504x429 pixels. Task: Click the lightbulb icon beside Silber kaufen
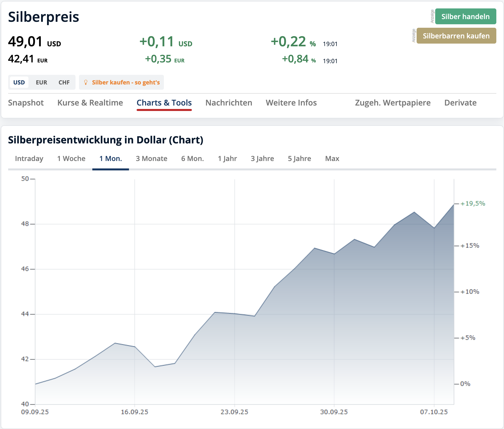pos(86,82)
